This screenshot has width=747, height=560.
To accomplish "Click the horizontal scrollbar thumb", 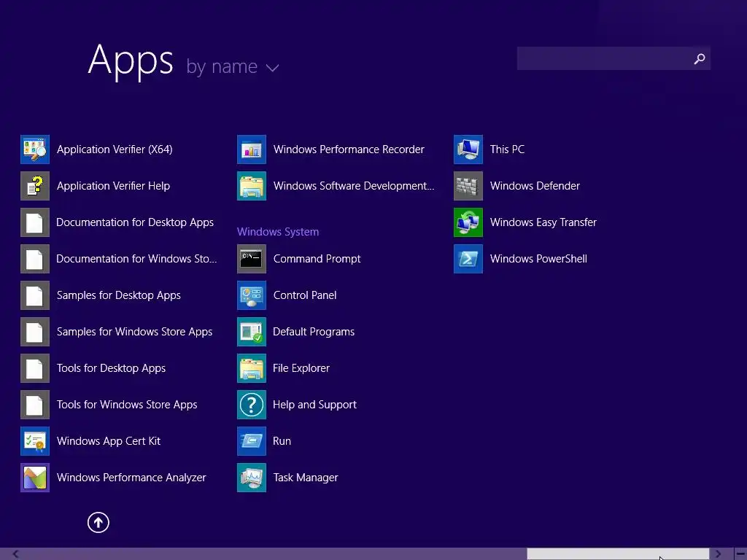I will coord(618,554).
